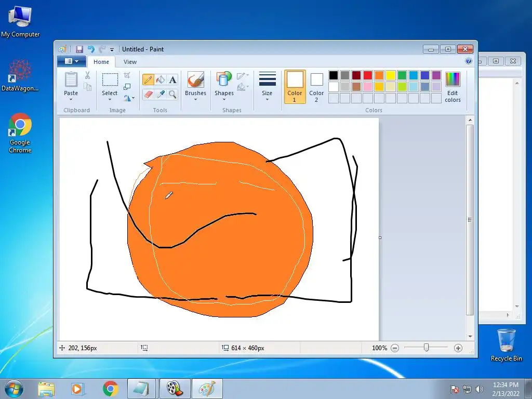Open the Recycle Bin desktop icon
532x399 pixels.
pyautogui.click(x=506, y=345)
